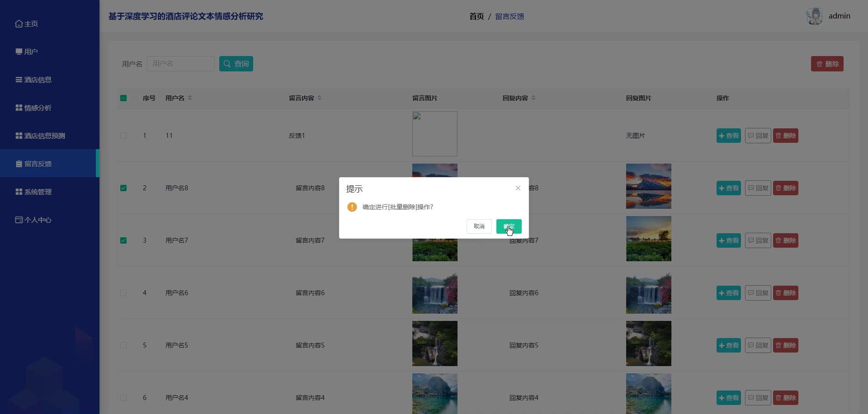Click the 留言内容5 cell text
This screenshot has width=868, height=414.
tap(310, 345)
